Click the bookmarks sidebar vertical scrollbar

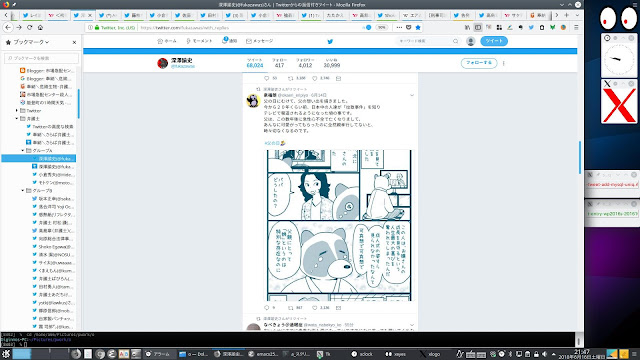[x=78, y=104]
